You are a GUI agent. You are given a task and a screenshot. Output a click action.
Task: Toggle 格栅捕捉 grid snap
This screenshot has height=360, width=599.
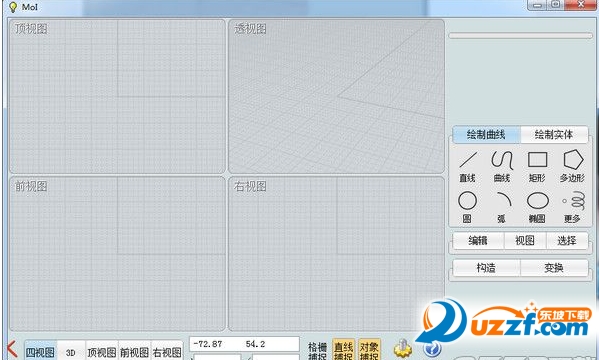pyautogui.click(x=318, y=351)
